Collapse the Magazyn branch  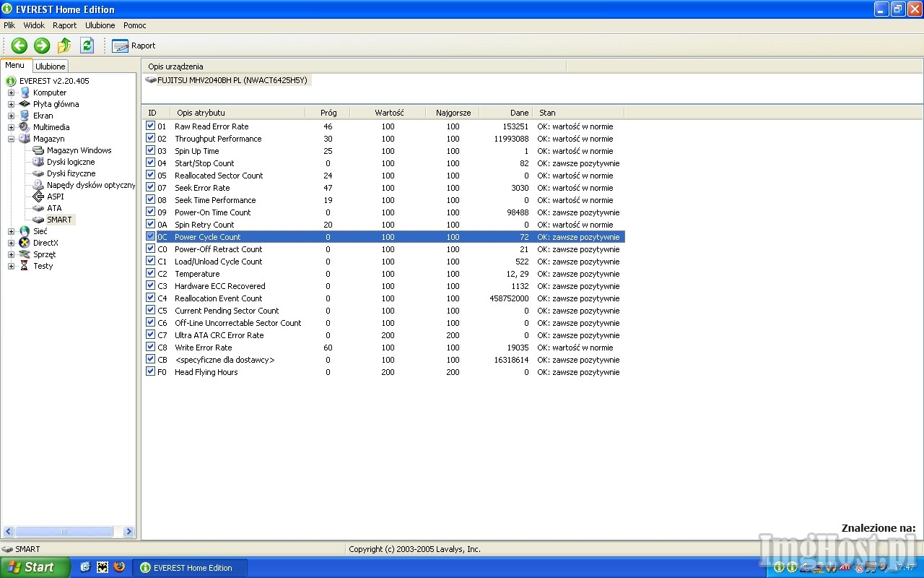(11, 139)
